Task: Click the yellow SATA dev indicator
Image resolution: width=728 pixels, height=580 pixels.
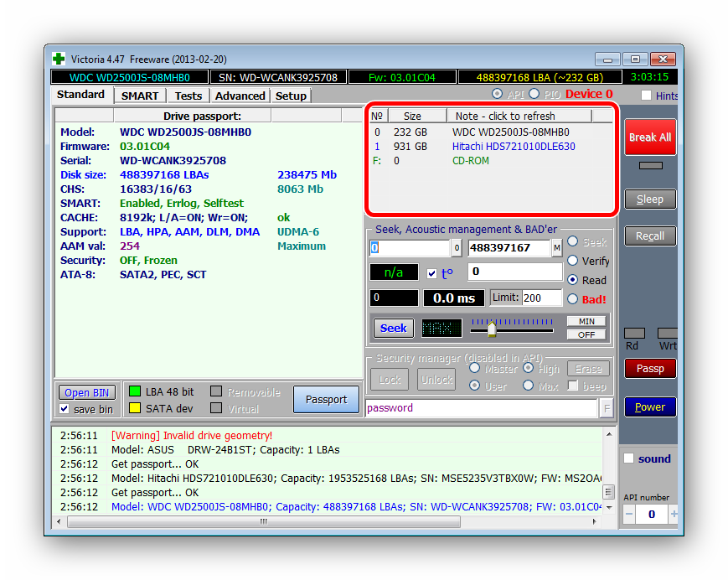Action: click(x=134, y=408)
